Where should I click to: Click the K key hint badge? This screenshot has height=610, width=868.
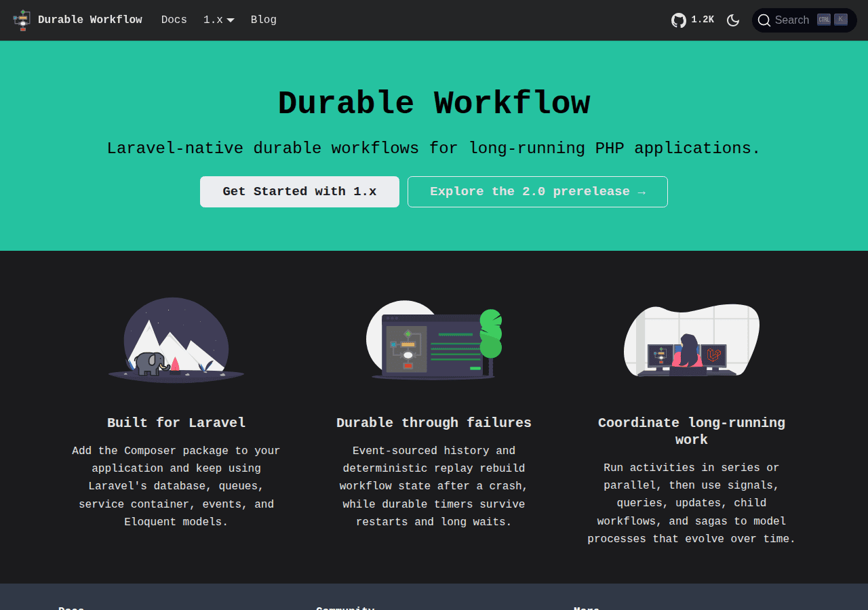841,20
